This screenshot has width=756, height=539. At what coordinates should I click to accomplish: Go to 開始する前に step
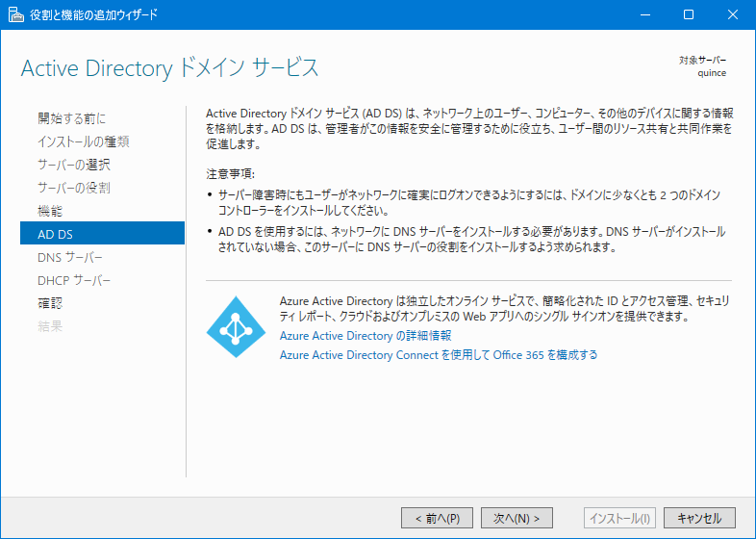[71, 118]
